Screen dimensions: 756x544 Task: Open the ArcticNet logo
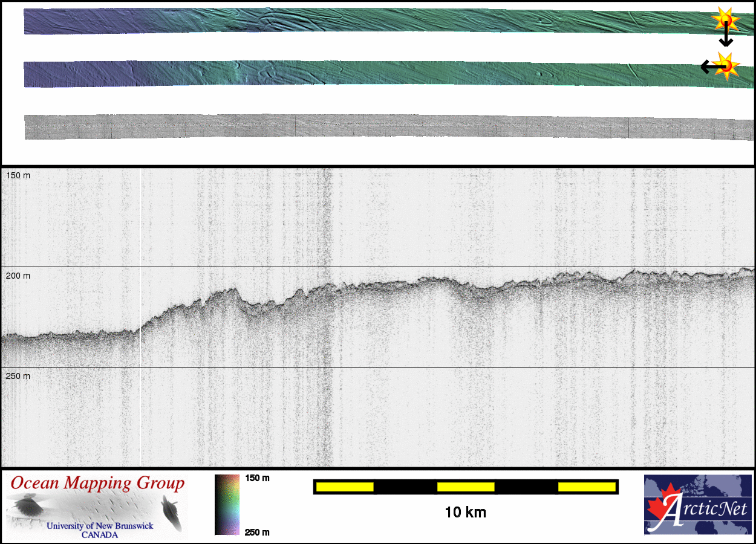tap(696, 505)
